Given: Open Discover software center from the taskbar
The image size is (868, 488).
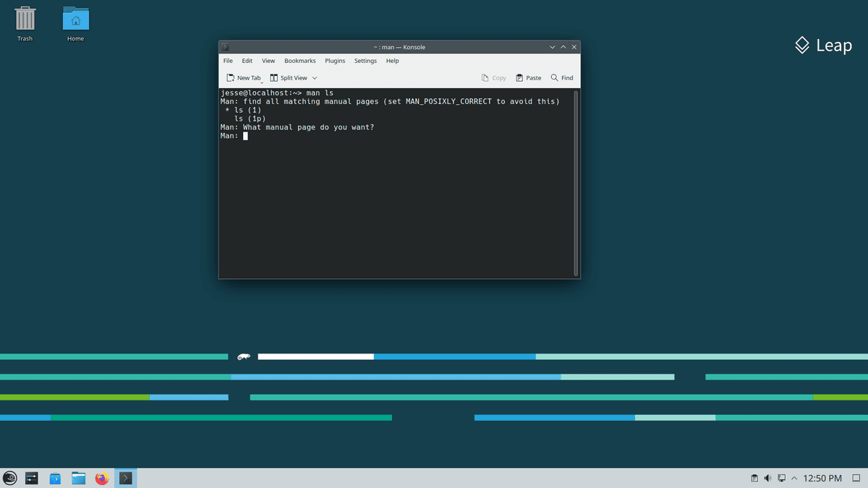Looking at the screenshot, I should click(55, 478).
